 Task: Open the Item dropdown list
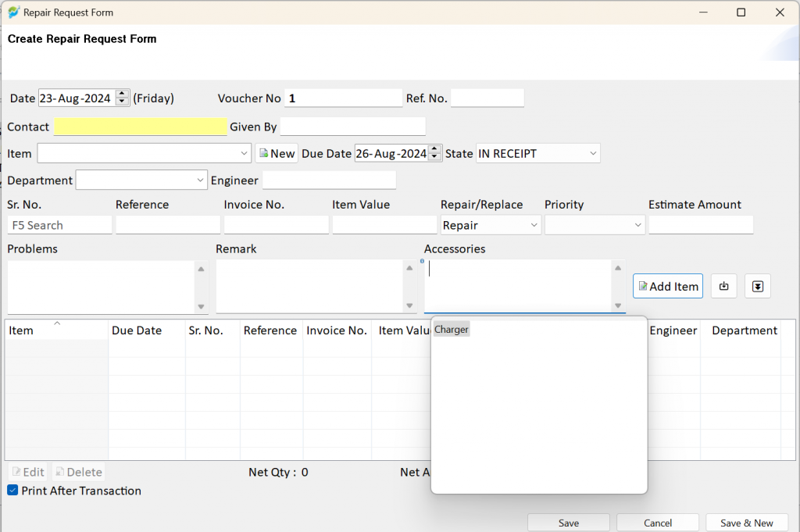[x=244, y=154]
